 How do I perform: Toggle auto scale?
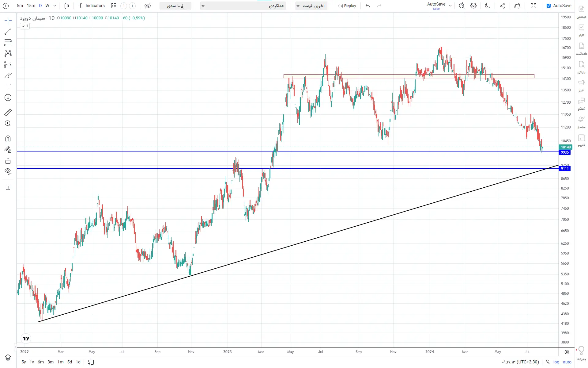[567, 362]
